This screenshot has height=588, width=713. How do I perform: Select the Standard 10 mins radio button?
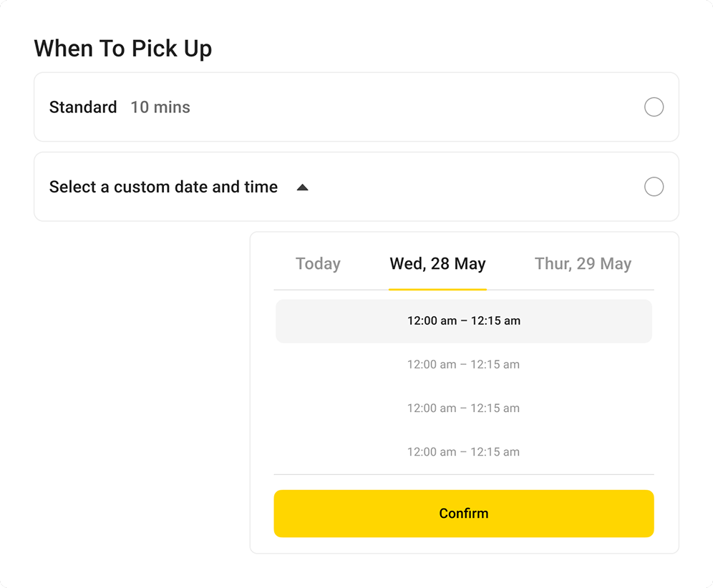[654, 107]
